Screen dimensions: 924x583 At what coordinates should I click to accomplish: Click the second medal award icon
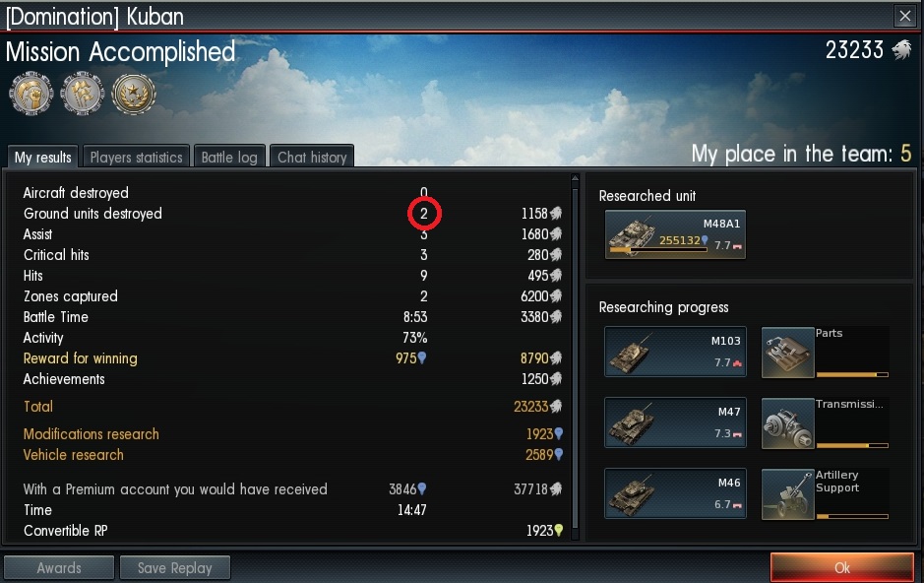click(x=83, y=94)
